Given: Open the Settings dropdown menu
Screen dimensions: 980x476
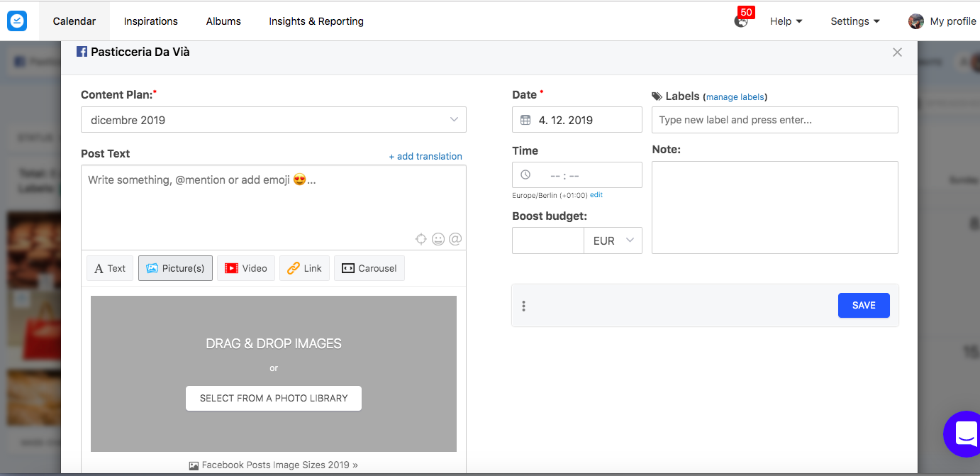Looking at the screenshot, I should 855,21.
